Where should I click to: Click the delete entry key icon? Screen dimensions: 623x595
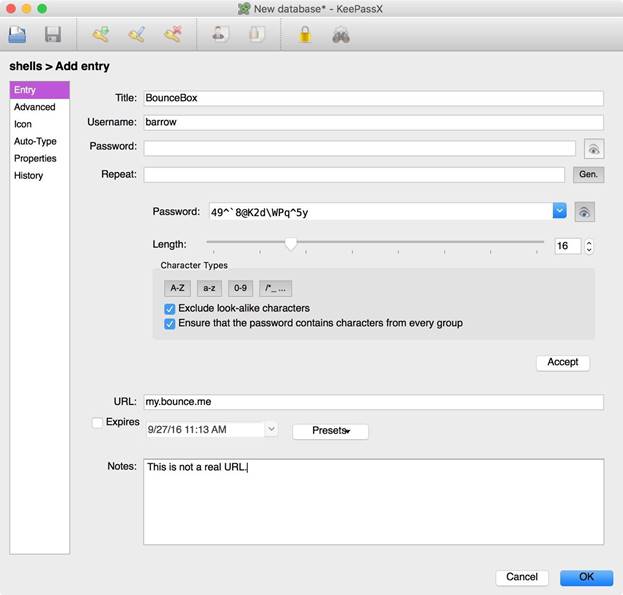point(173,36)
